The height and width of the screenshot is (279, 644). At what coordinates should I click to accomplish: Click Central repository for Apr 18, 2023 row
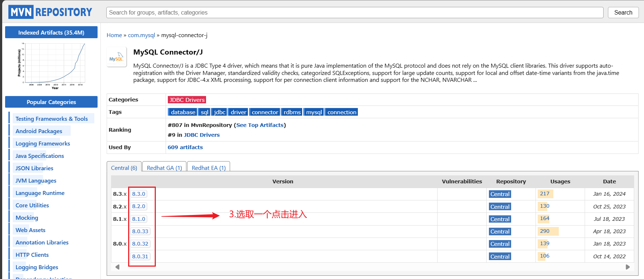[x=500, y=231]
